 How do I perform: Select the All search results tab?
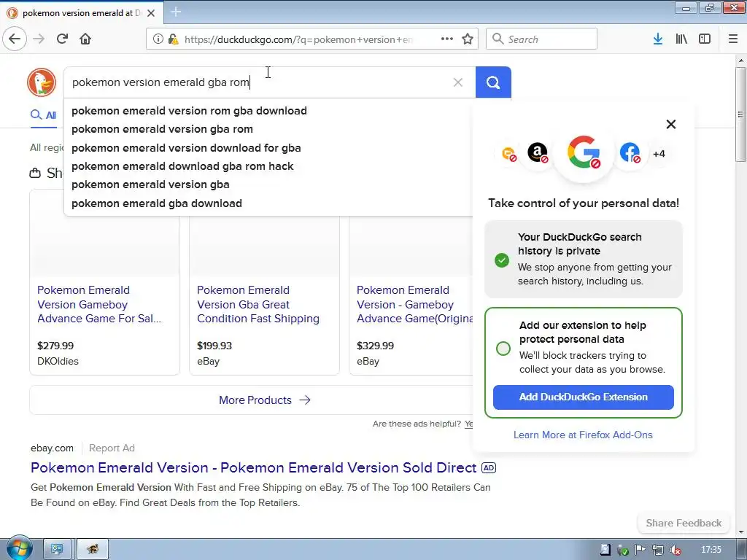pos(43,114)
